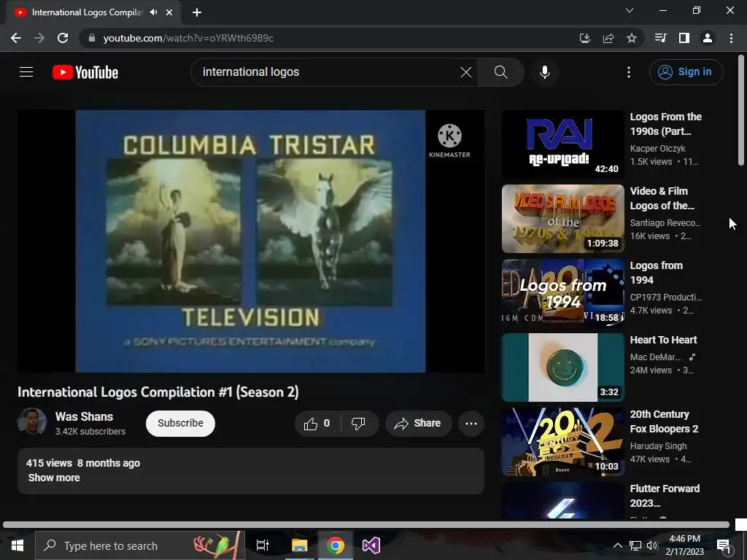The image size is (747, 560).
Task: Open Chrome media control icon
Action: coord(660,38)
